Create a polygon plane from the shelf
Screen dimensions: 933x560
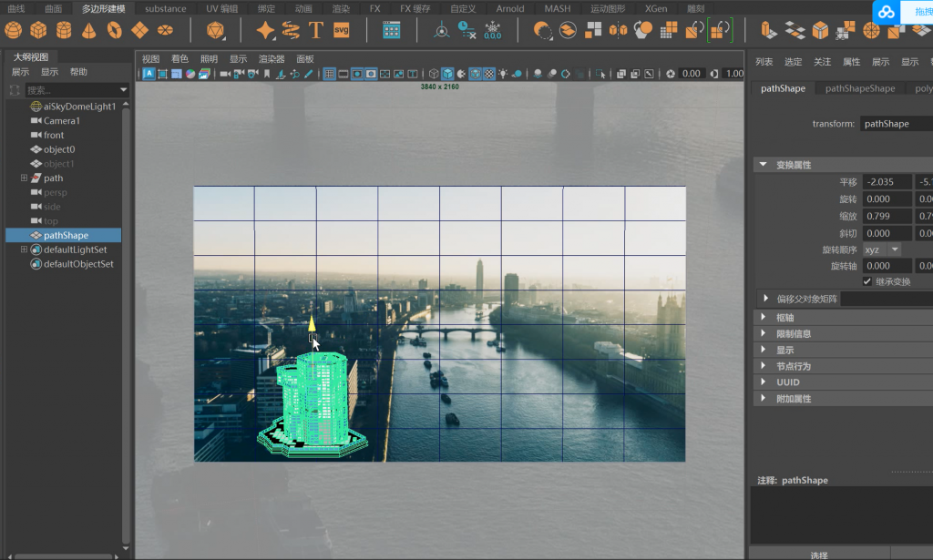[x=139, y=30]
